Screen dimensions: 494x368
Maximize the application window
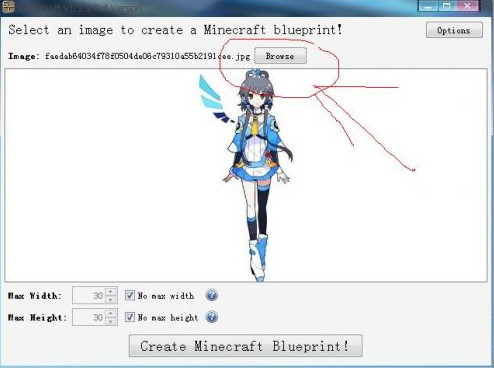coord(448,6)
